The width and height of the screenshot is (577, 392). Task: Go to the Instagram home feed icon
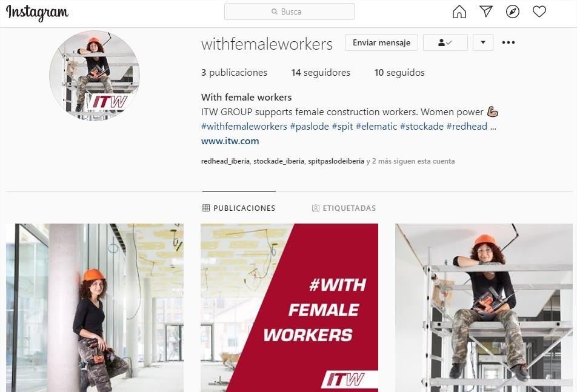click(x=459, y=12)
